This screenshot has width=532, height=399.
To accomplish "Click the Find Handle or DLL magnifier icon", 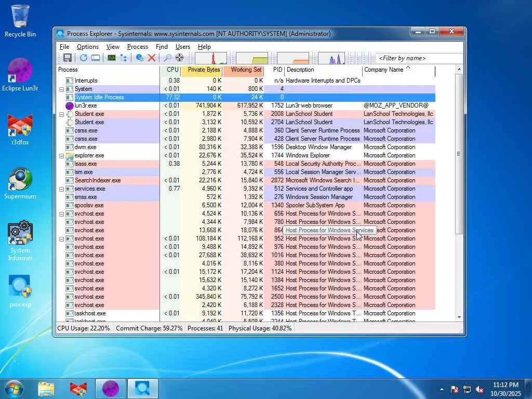I will tap(168, 58).
